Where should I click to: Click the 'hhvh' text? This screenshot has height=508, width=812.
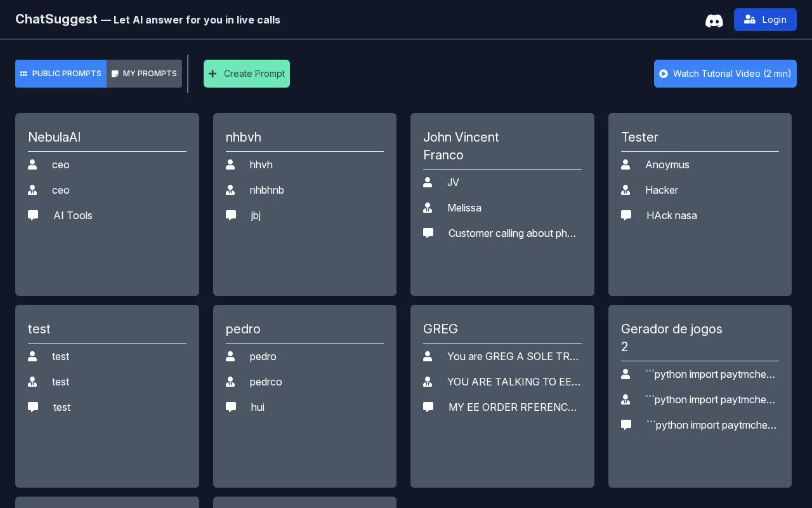tap(261, 164)
